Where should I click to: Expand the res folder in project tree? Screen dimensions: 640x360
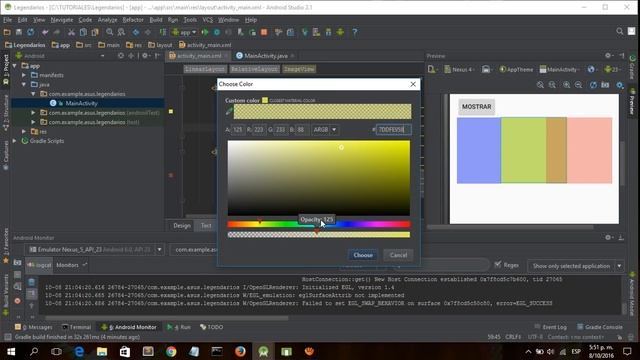click(24, 131)
